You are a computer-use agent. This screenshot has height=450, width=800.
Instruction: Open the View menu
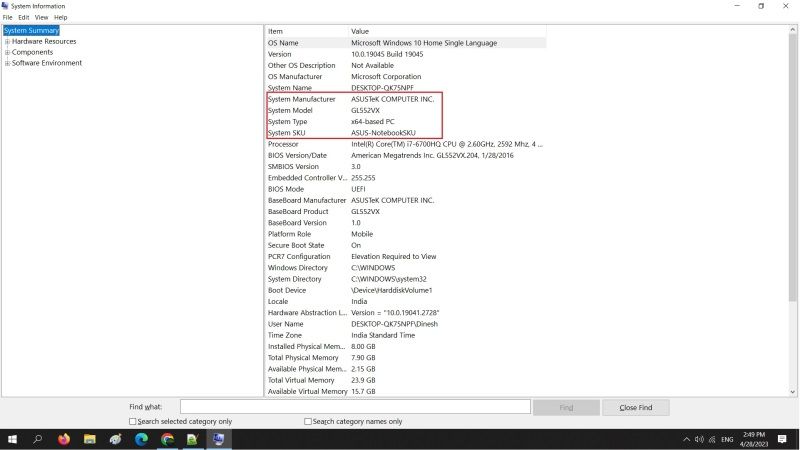pyautogui.click(x=41, y=17)
